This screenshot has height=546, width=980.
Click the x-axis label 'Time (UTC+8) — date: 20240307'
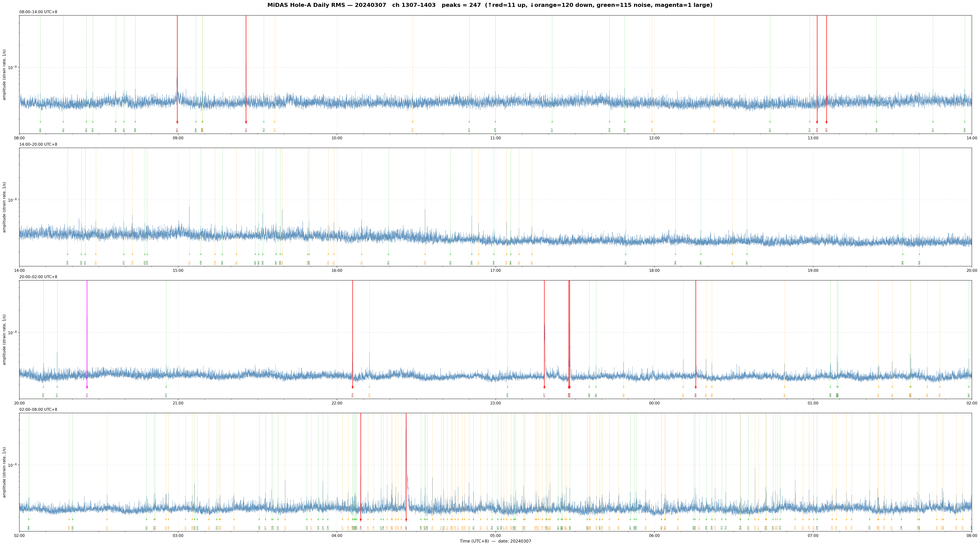[495, 541]
